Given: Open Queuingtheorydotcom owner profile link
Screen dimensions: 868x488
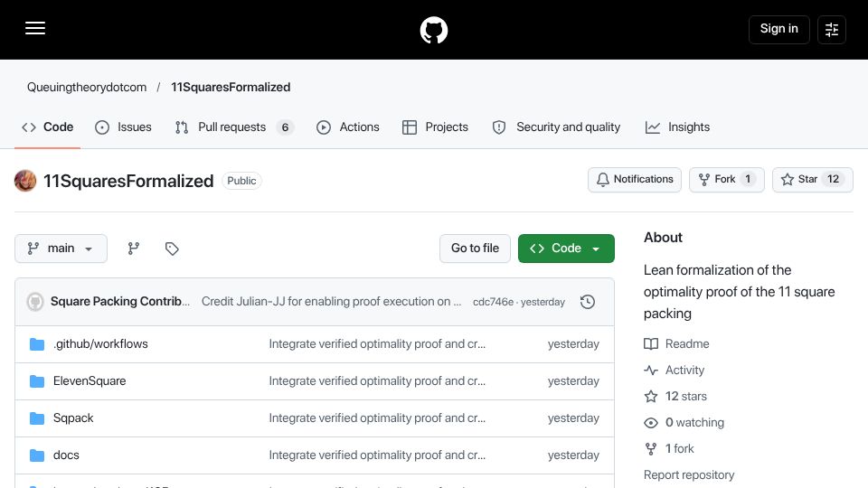Looking at the screenshot, I should (87, 88).
